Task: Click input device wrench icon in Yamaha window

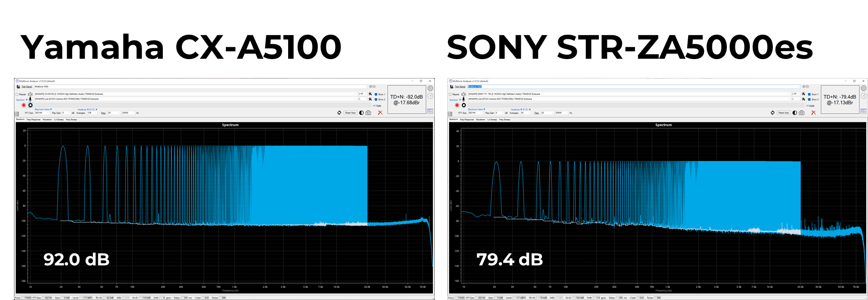Action: [370, 99]
